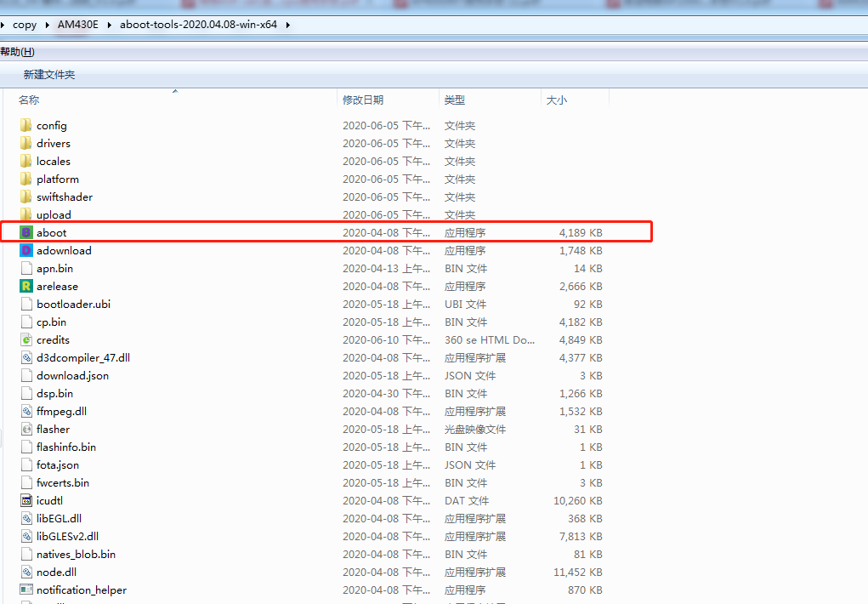The height and width of the screenshot is (604, 868).
Task: Click the libGLESv2.dll file icon
Action: (26, 537)
